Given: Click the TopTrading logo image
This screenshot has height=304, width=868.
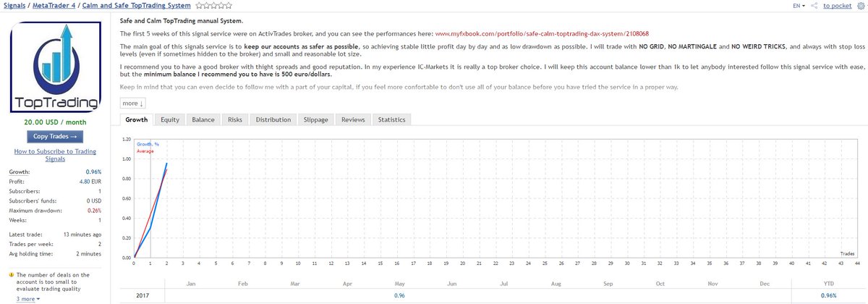Looking at the screenshot, I should (56, 66).
